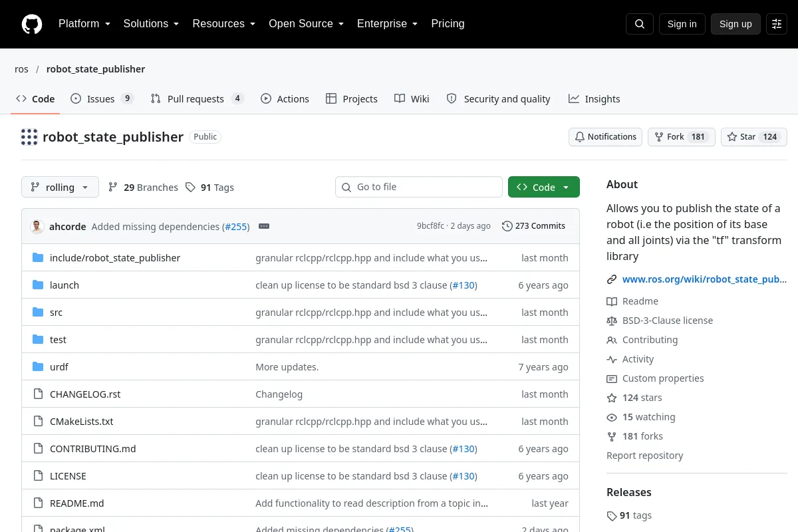798x532 pixels.
Task: Open pull request #255 link in latest commit
Action: [235, 227]
